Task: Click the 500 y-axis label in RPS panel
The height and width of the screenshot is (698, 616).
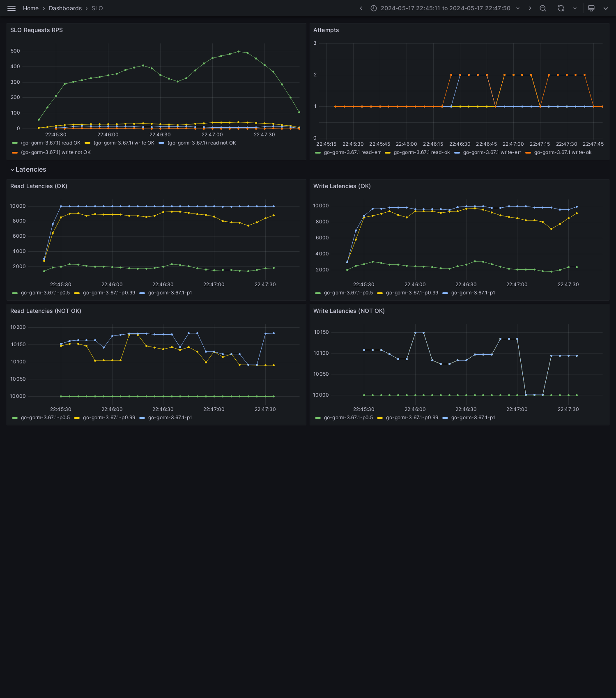Action: (x=15, y=51)
